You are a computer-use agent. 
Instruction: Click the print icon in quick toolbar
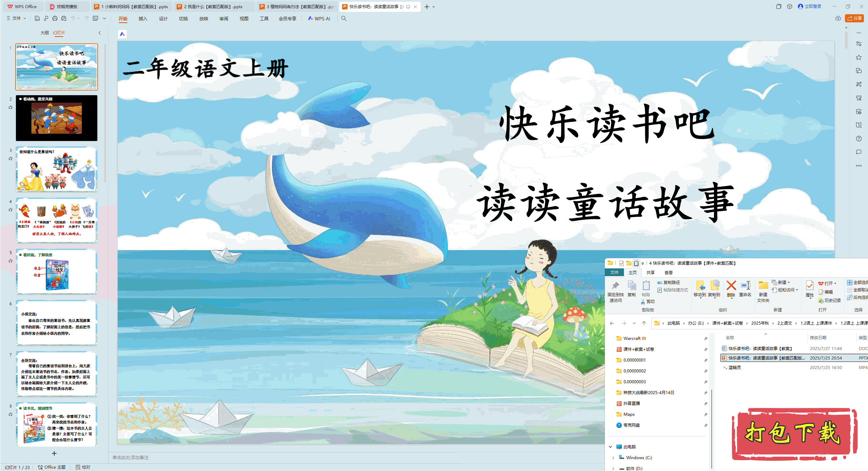pos(55,18)
